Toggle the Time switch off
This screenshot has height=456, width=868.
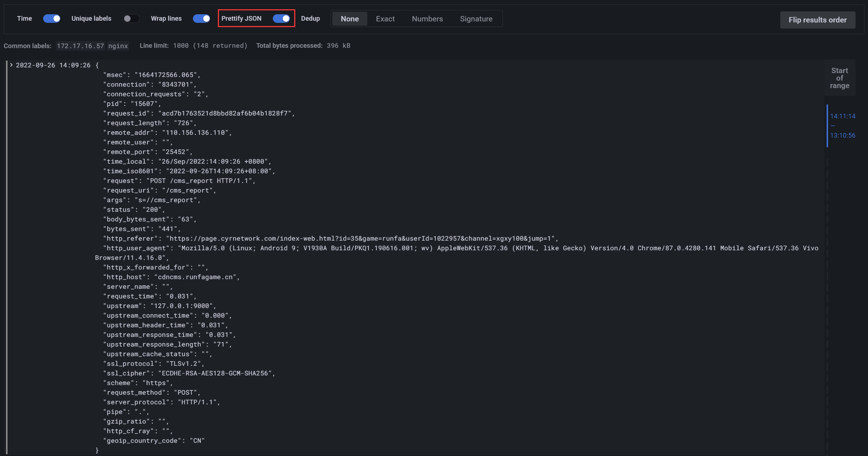point(52,19)
